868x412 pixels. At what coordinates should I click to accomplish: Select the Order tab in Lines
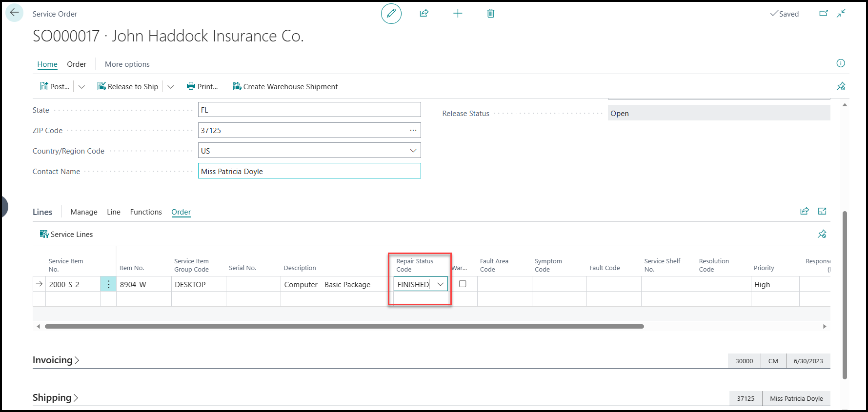coord(181,212)
